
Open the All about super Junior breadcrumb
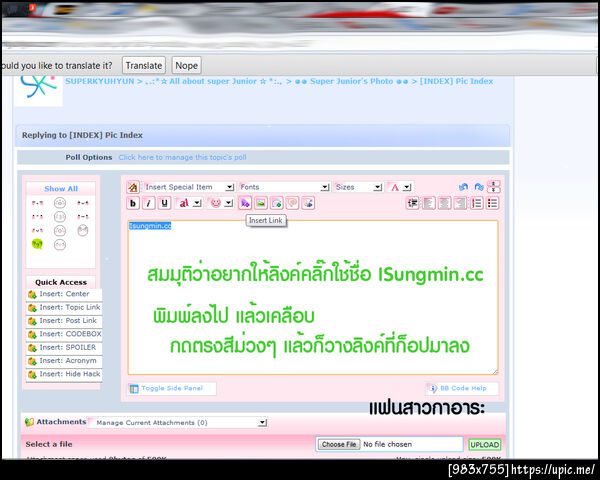213,81
